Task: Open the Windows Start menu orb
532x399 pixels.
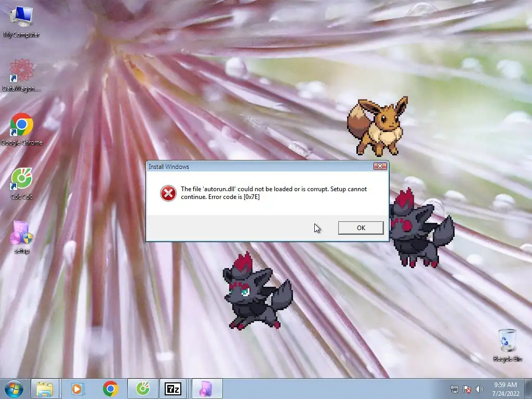Action: click(x=14, y=389)
